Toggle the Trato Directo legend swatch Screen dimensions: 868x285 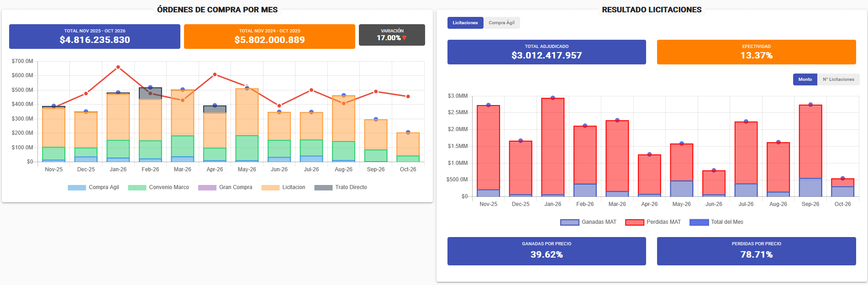point(323,188)
